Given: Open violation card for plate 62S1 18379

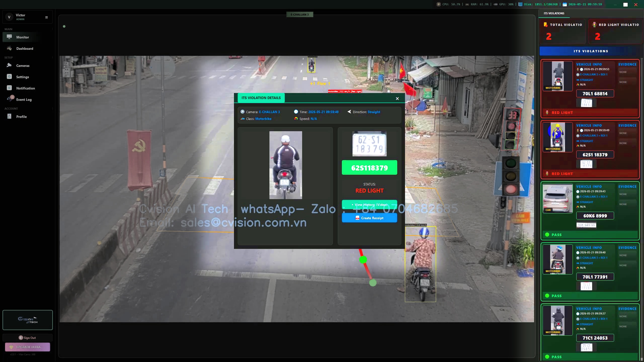Looking at the screenshot, I should 590,150.
